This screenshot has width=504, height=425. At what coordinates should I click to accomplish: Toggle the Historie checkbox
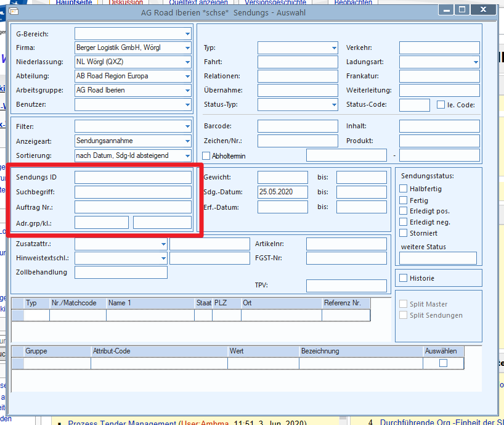pos(403,278)
